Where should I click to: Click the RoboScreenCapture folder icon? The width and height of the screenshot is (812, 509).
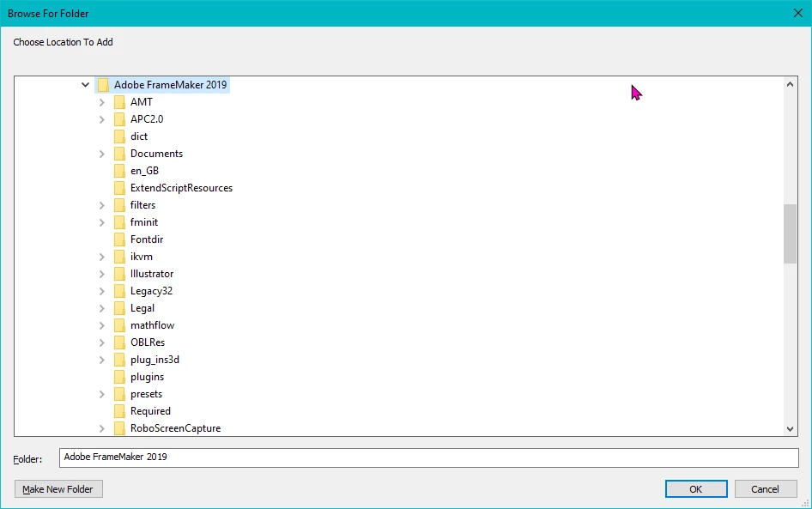tap(119, 428)
